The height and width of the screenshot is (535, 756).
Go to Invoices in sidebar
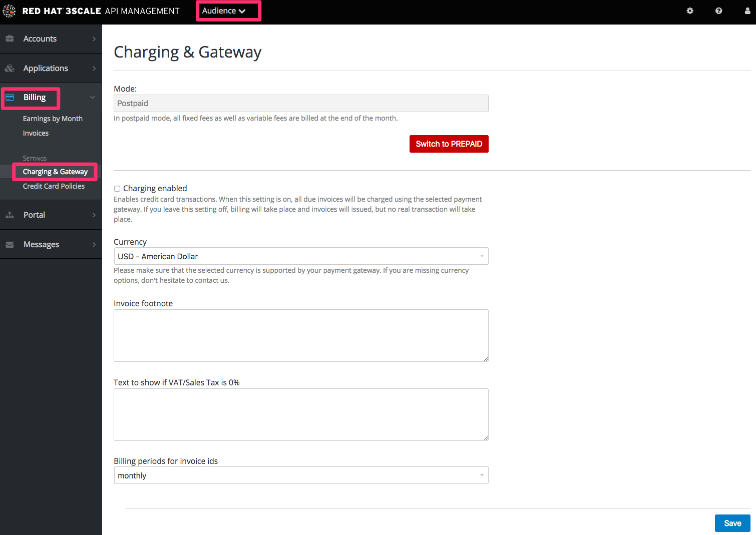coord(36,133)
